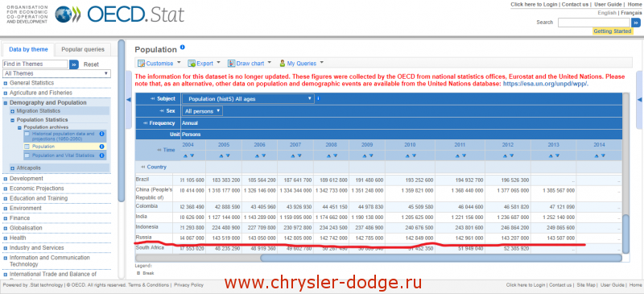Expand the Health theme
The height and width of the screenshot is (294, 644).
pos(6,238)
